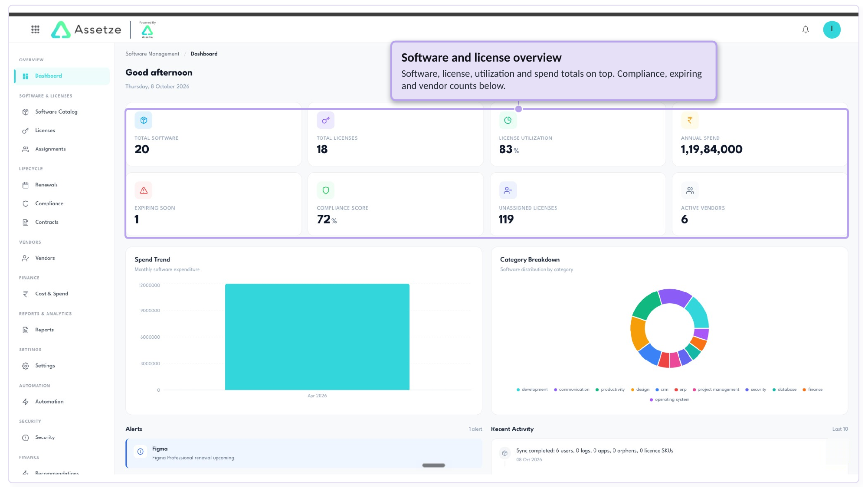Toggle project management legend item
This screenshot has width=868, height=488.
pyautogui.click(x=716, y=390)
